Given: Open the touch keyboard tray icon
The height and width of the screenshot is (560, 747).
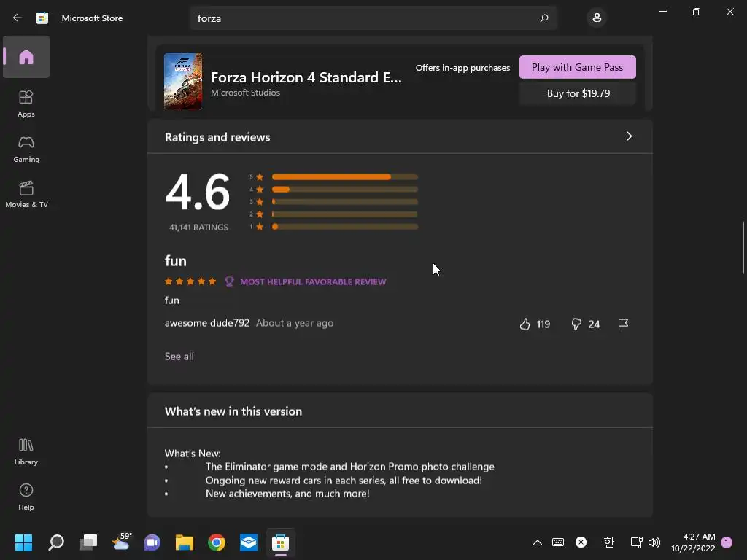Looking at the screenshot, I should coord(558,542).
